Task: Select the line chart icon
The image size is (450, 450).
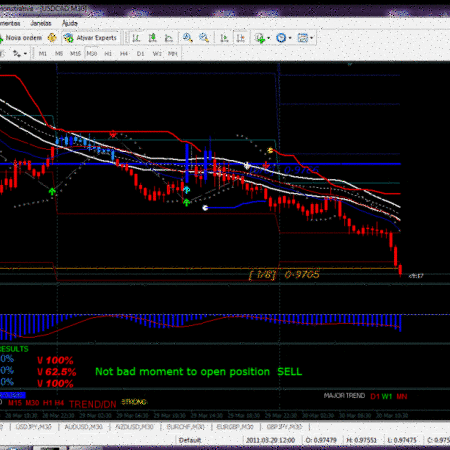Action: click(x=169, y=38)
